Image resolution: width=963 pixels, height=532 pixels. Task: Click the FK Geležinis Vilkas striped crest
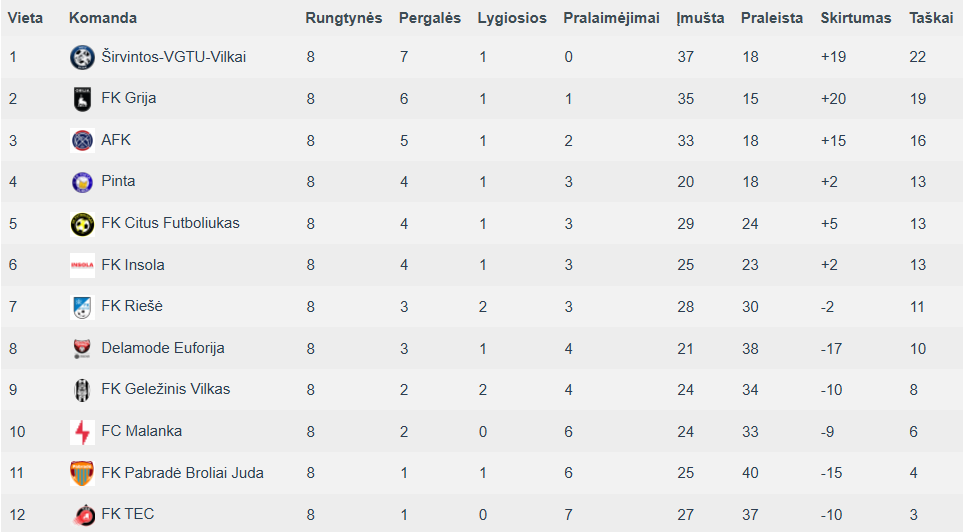point(82,390)
